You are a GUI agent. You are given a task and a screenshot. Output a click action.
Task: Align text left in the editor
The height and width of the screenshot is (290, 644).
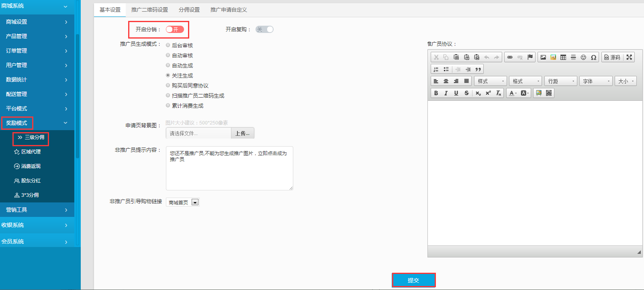point(436,81)
